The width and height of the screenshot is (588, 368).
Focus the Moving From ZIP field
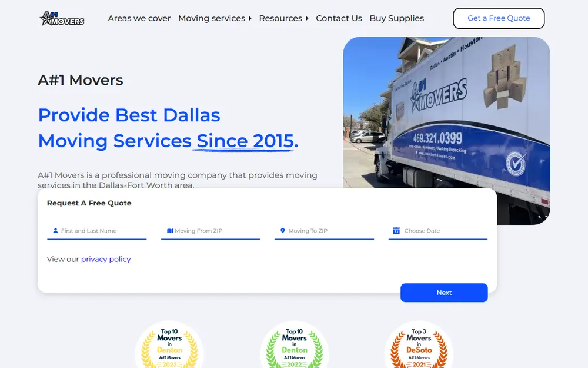click(x=211, y=231)
